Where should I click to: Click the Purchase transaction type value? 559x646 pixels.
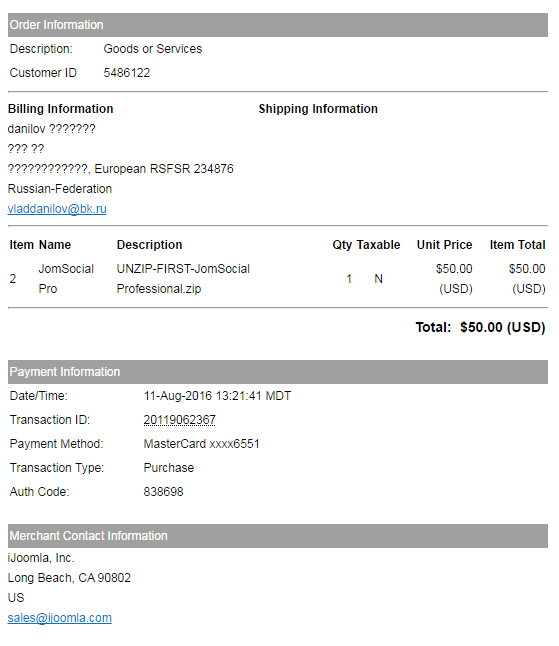[168, 468]
